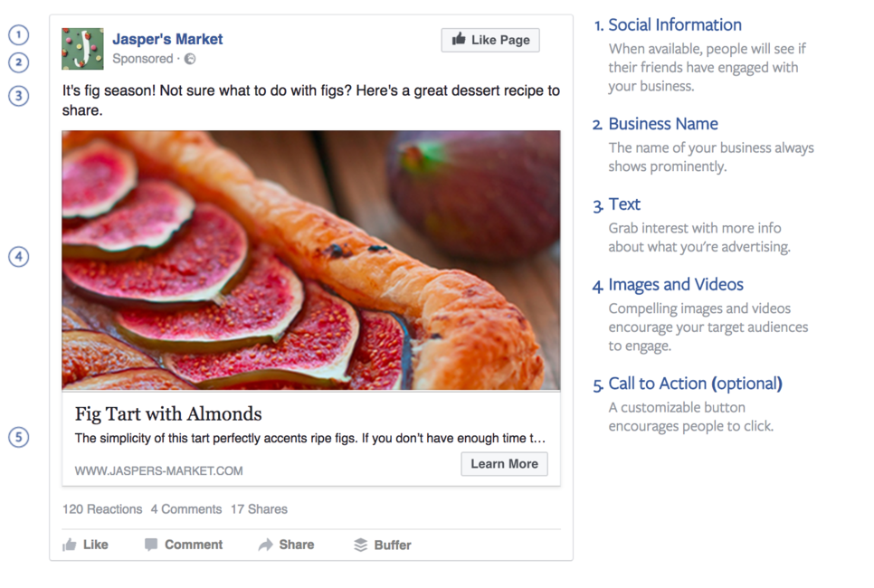Select circled number 5 marker
Screen dimensions: 874x588
click(18, 437)
